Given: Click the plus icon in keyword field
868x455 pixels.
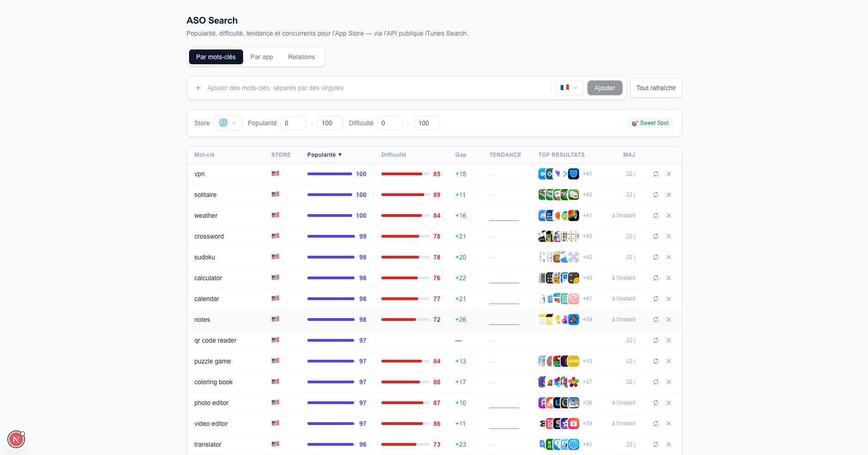Looking at the screenshot, I should 198,88.
